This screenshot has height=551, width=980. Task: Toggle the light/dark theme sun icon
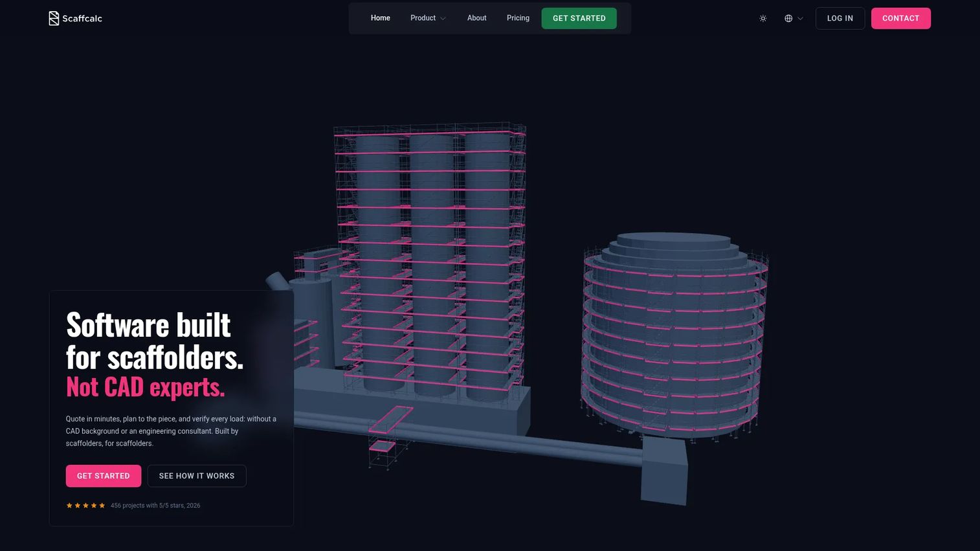coord(763,18)
